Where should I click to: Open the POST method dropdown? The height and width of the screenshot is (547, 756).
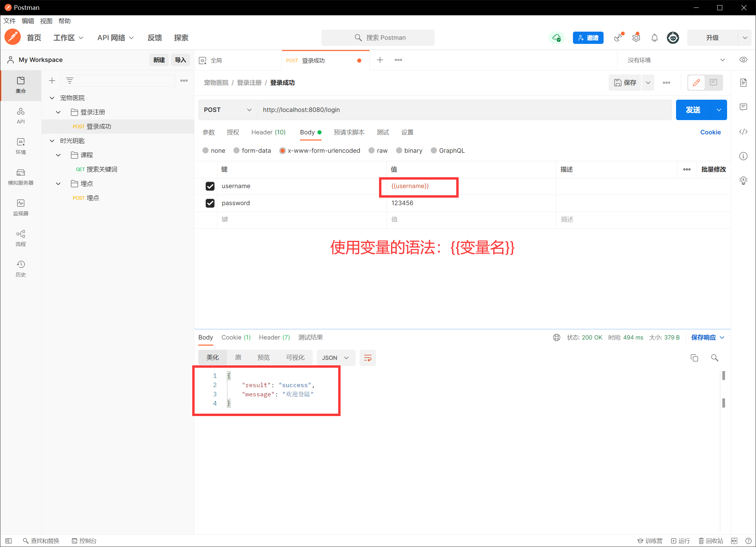click(x=228, y=110)
